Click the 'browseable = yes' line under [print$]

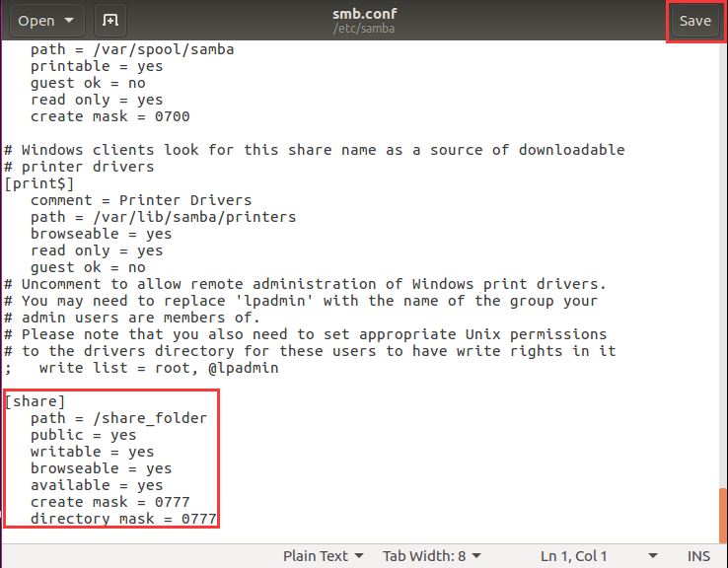[101, 234]
